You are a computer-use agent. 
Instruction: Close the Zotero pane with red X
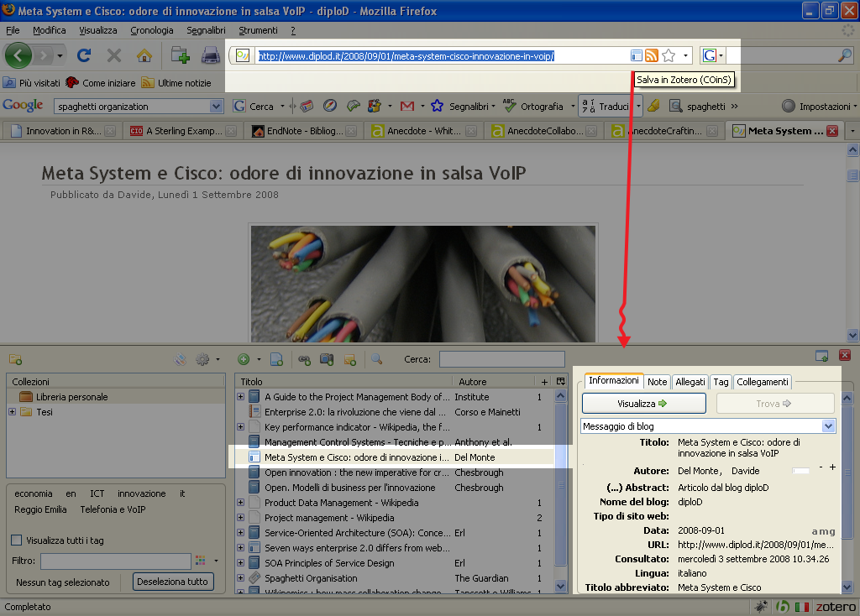(x=845, y=355)
